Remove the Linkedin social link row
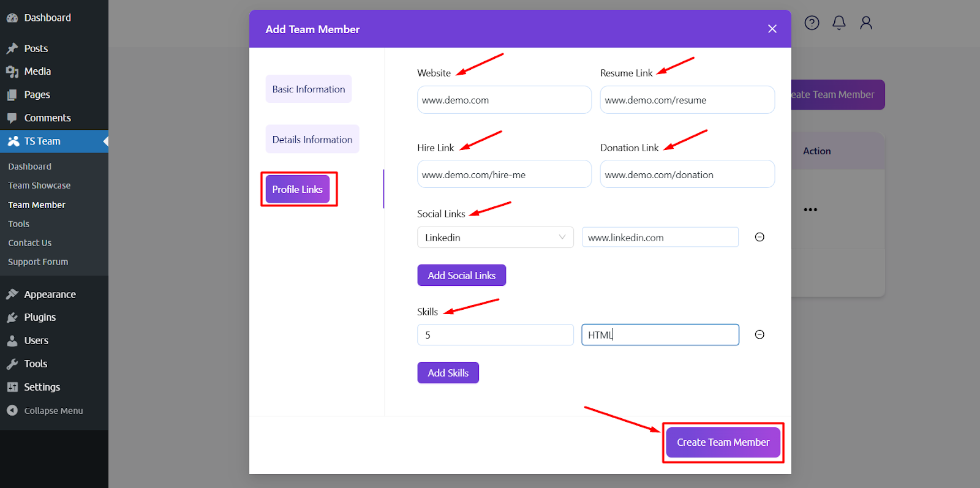 tap(759, 237)
